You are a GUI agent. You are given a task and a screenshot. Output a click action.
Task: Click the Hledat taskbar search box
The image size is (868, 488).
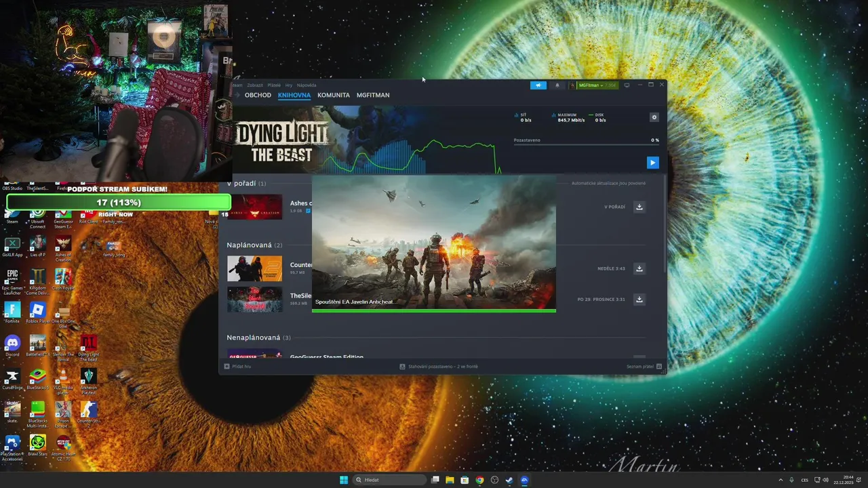tap(390, 480)
